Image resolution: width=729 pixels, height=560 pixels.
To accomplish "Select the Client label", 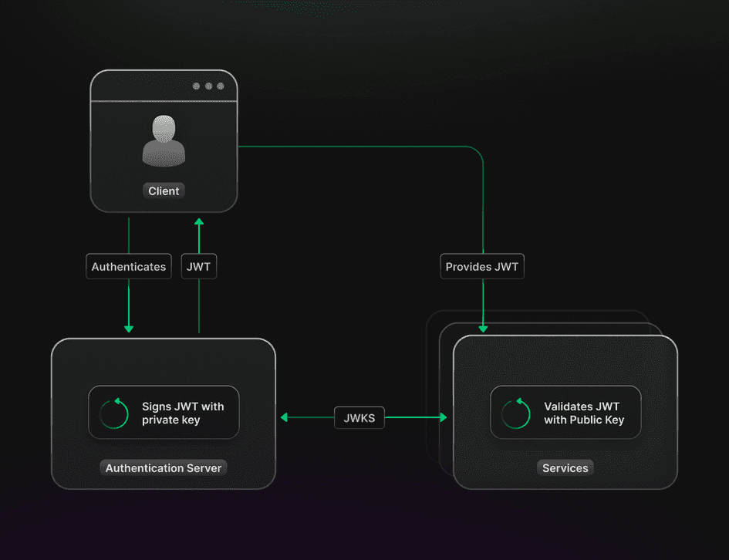I will (x=164, y=191).
